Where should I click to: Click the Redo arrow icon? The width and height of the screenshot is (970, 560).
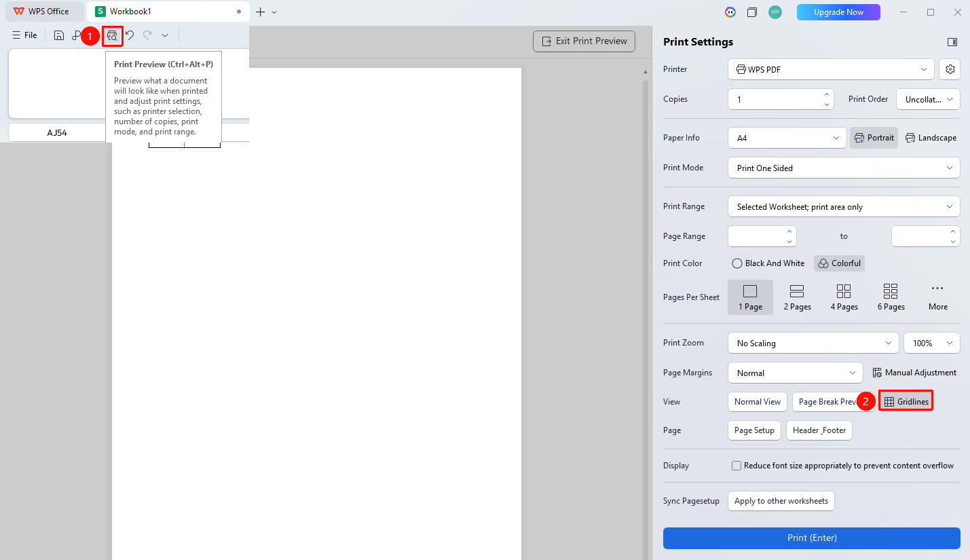pos(147,35)
